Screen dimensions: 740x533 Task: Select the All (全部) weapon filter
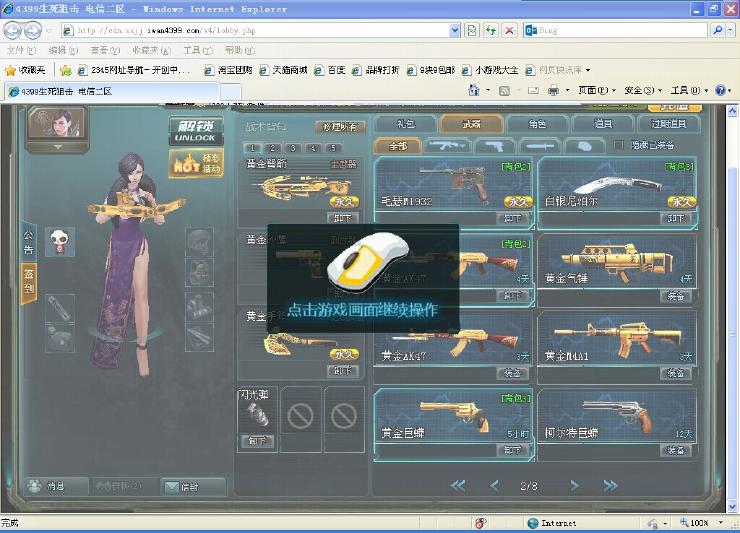coord(398,146)
